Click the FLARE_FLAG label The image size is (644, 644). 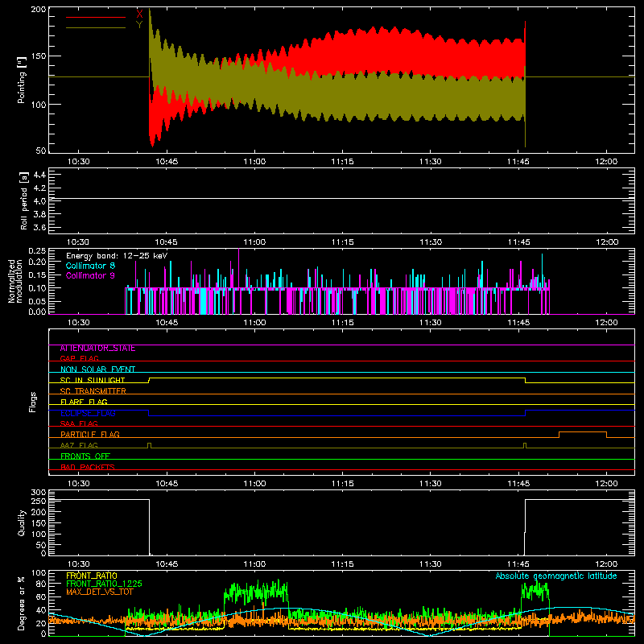[x=84, y=402]
